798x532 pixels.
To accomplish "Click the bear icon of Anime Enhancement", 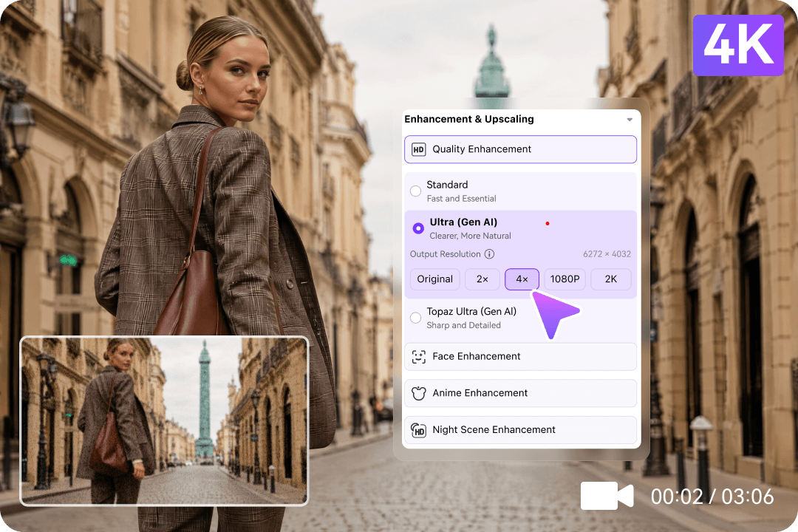I will (x=418, y=394).
